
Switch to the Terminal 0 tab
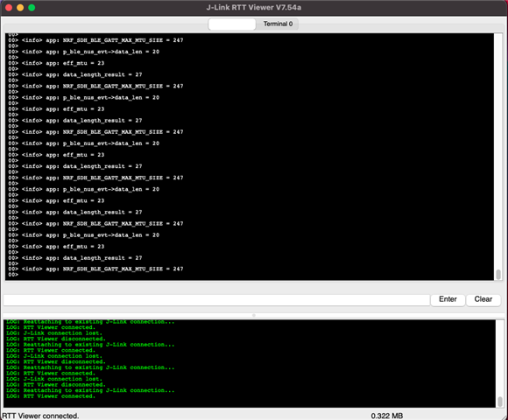click(x=278, y=24)
